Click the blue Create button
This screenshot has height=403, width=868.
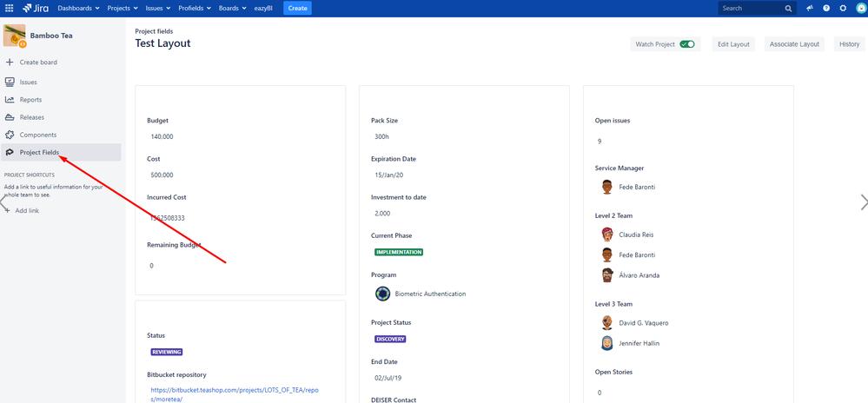point(297,9)
